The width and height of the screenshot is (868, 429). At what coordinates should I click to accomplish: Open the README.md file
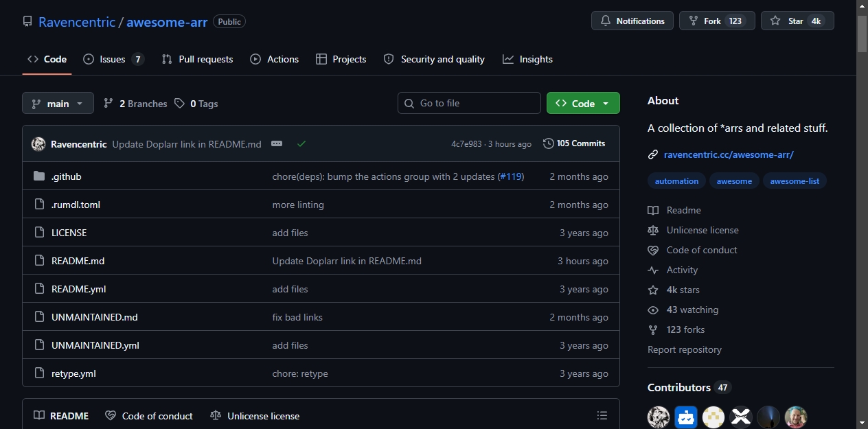click(x=78, y=261)
